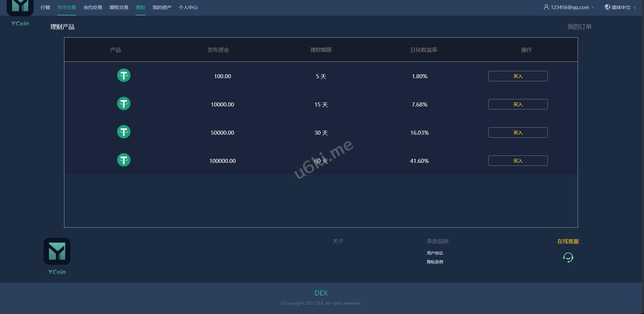Click the Tether icon in the 30-day row
This screenshot has height=314, width=644.
pos(123,132)
